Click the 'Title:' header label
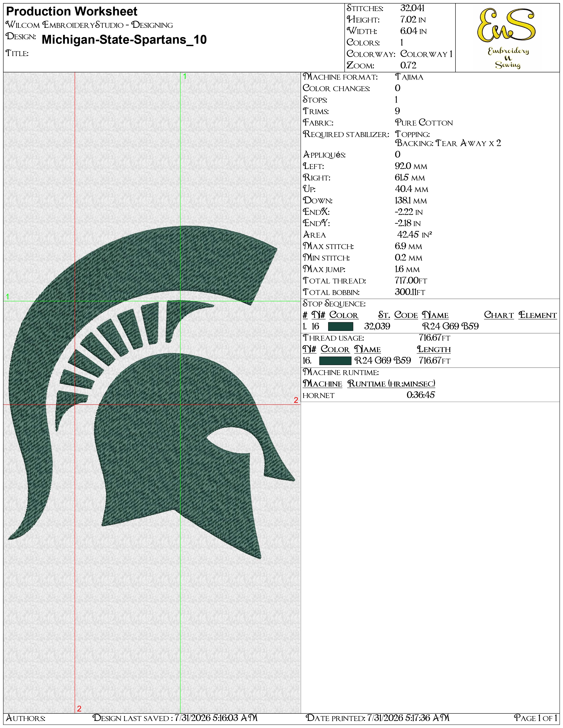 (17, 53)
